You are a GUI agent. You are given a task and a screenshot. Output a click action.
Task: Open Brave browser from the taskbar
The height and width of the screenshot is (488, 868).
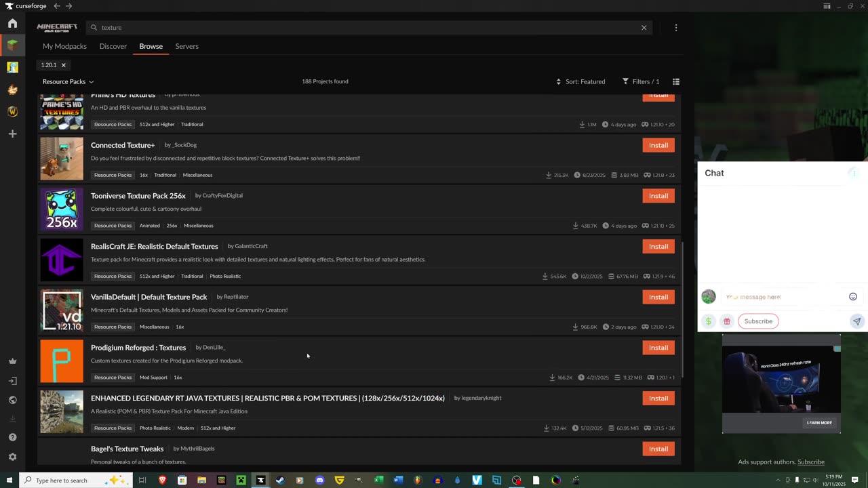(x=162, y=481)
